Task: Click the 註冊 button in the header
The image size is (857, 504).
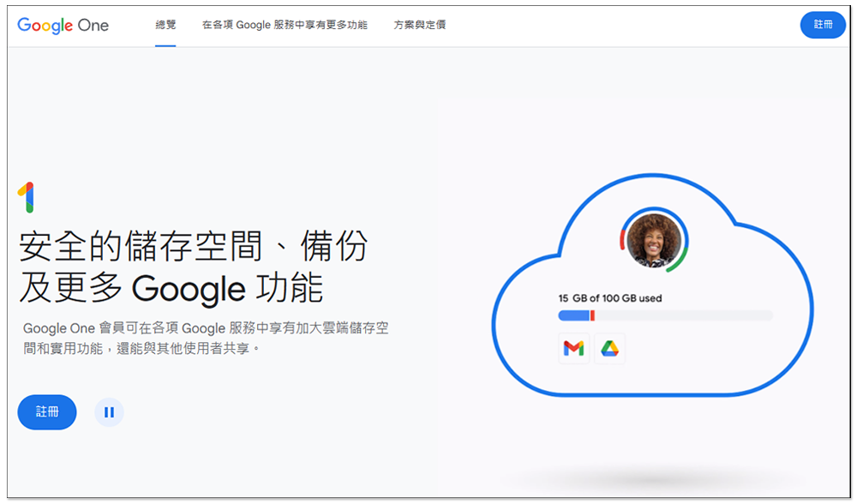Action: pyautogui.click(x=823, y=25)
